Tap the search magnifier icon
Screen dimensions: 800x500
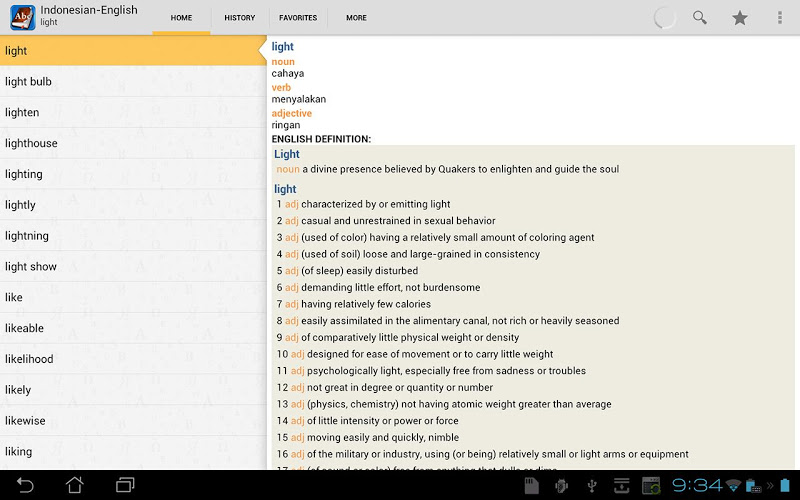(700, 18)
